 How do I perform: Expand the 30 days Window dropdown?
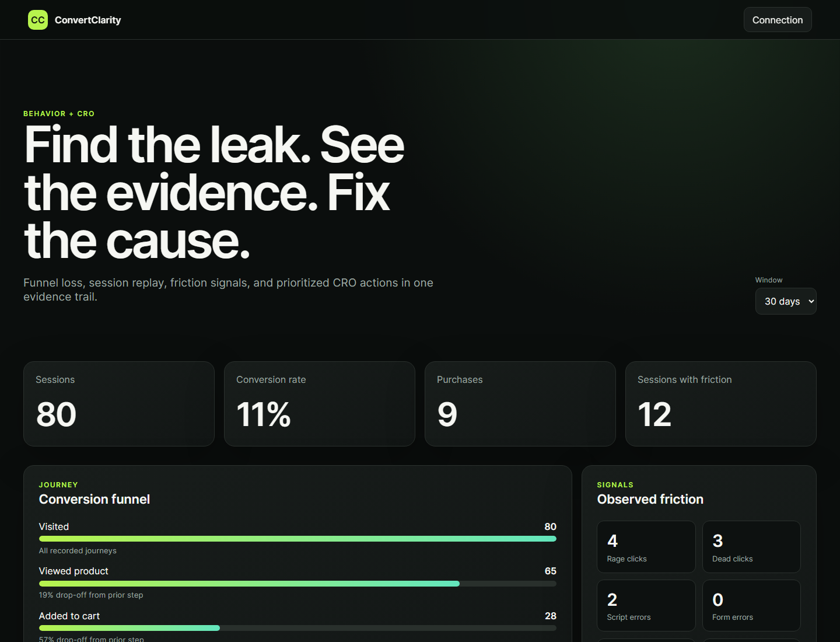point(786,301)
